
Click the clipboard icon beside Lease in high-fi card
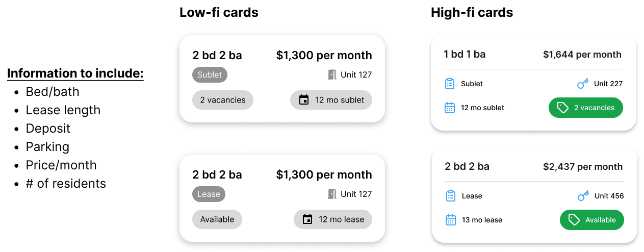[x=450, y=196]
